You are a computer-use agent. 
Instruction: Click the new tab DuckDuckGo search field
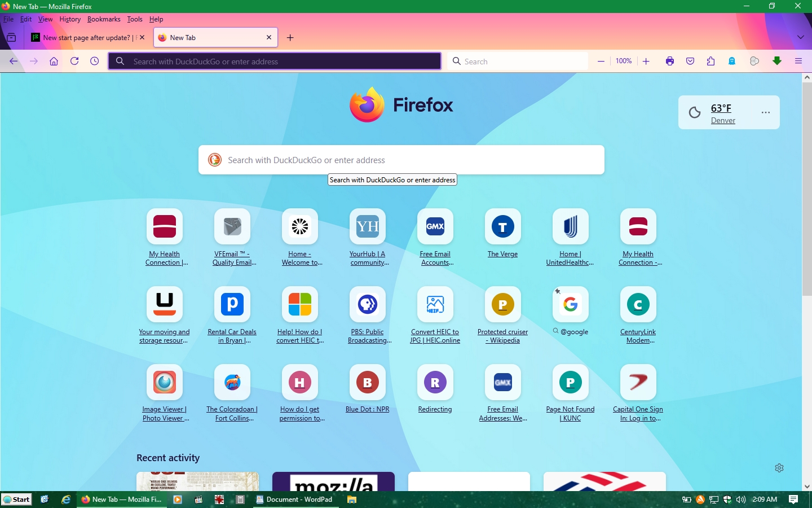[x=401, y=160]
